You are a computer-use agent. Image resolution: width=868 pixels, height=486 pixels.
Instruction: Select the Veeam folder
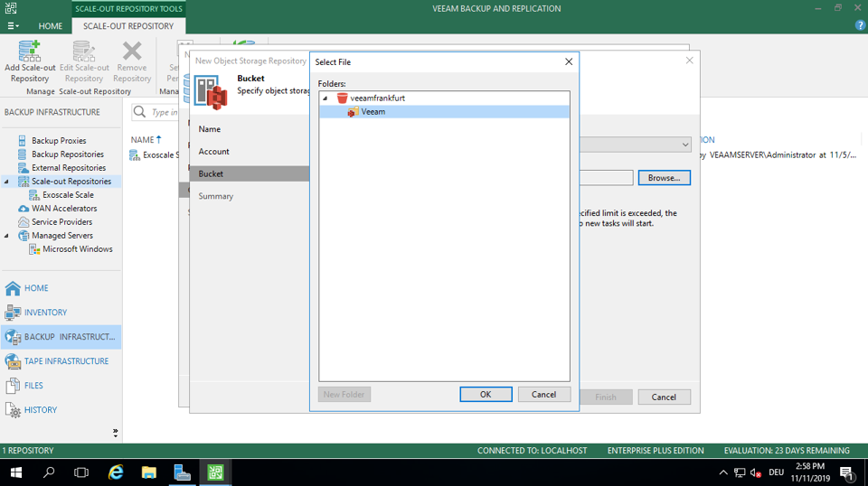click(x=373, y=112)
